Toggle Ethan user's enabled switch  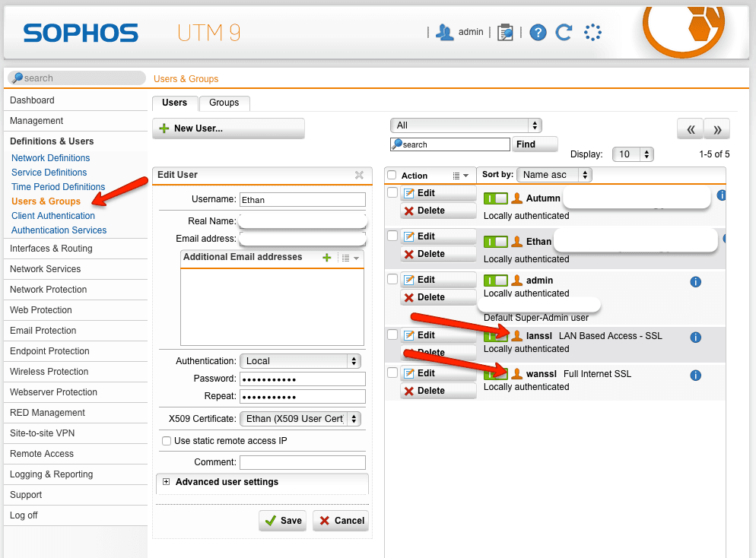click(496, 242)
